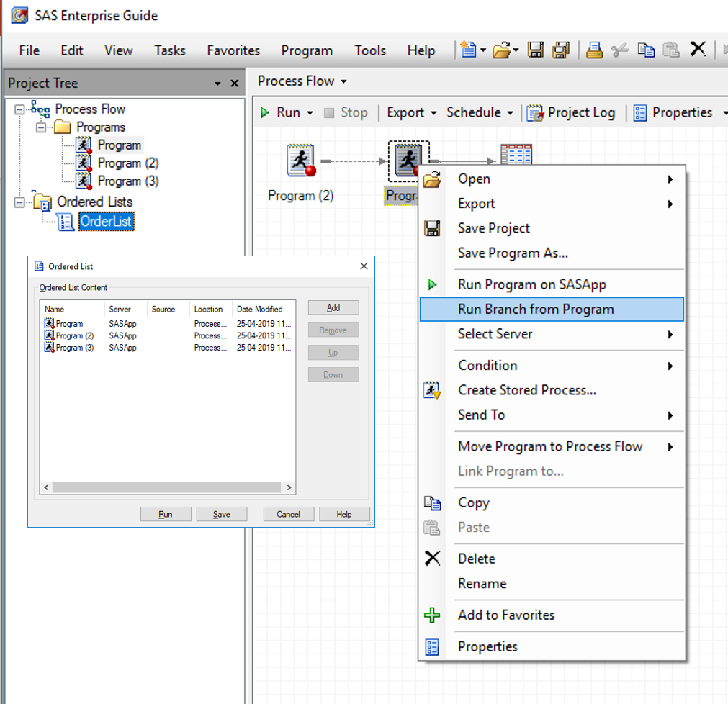Close the Project Tree pane
This screenshot has height=704, width=728.
click(x=235, y=83)
